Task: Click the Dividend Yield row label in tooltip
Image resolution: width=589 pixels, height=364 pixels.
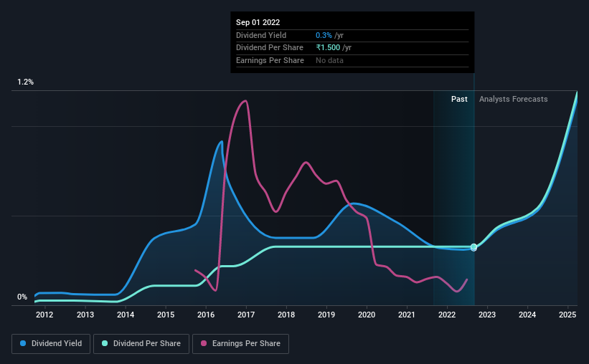Action: pyautogui.click(x=261, y=35)
